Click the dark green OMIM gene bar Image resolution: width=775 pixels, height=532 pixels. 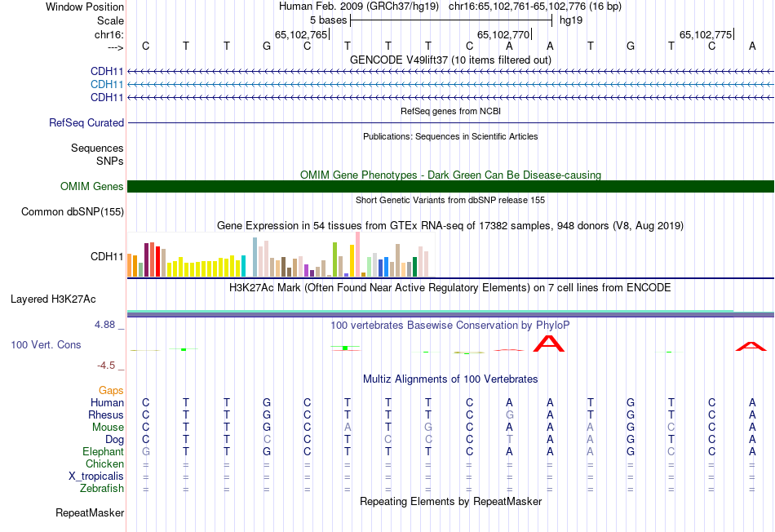point(450,186)
